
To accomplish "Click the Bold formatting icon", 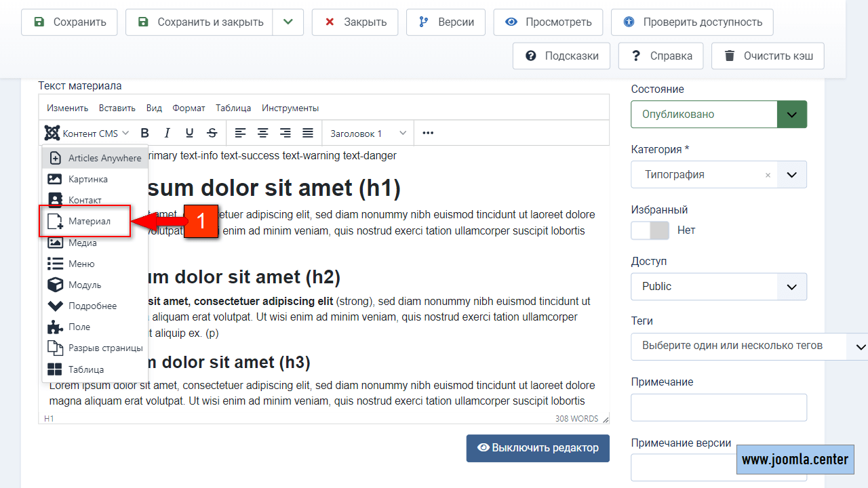I will [x=144, y=133].
